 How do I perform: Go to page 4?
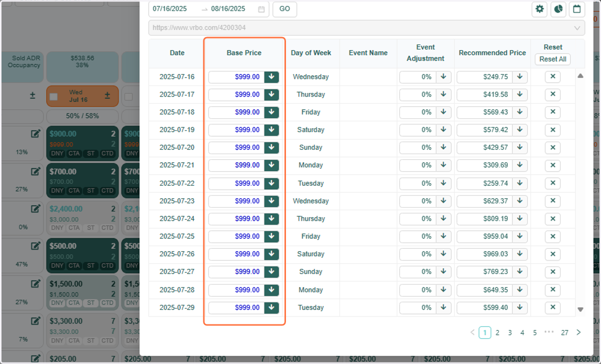coord(522,332)
